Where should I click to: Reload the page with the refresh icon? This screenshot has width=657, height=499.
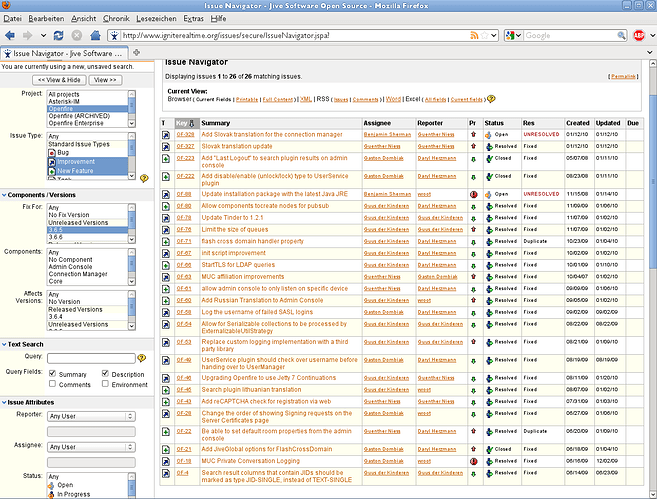tap(59, 36)
